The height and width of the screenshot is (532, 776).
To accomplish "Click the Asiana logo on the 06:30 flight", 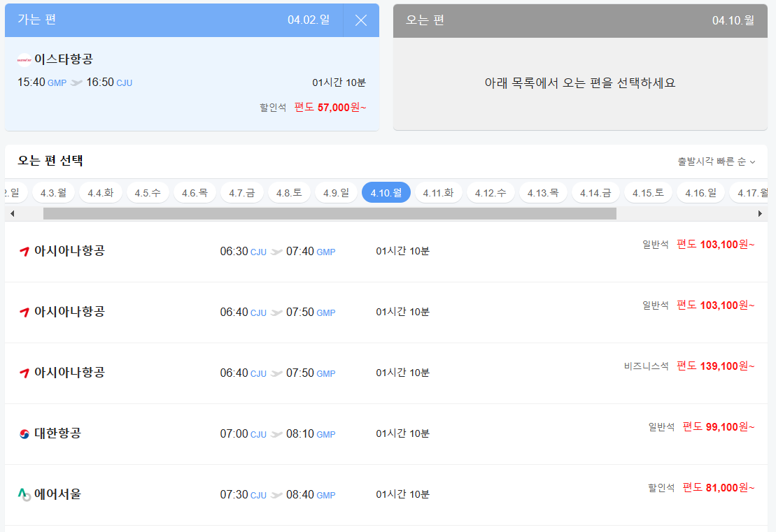I will [x=24, y=251].
